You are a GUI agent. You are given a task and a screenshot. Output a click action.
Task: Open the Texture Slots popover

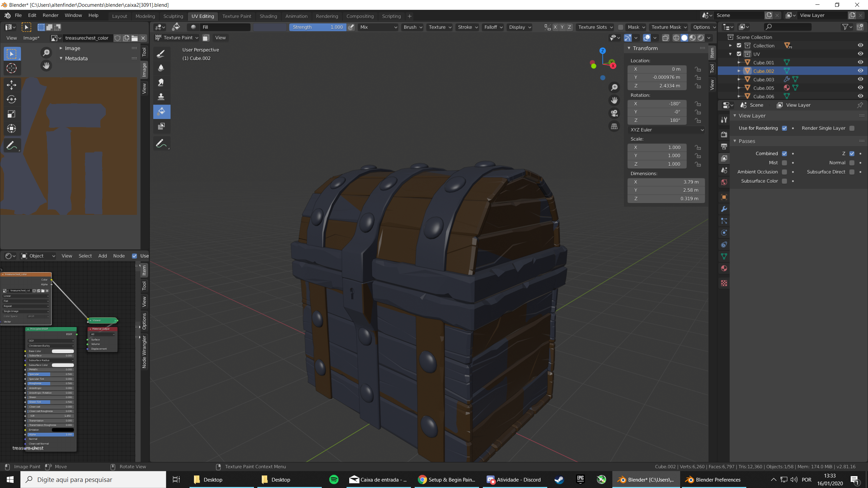595,27
